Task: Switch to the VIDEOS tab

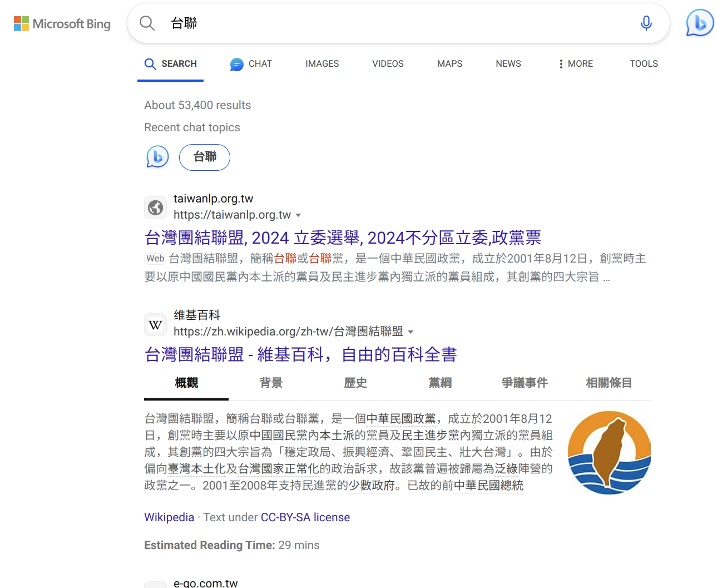Action: click(388, 64)
